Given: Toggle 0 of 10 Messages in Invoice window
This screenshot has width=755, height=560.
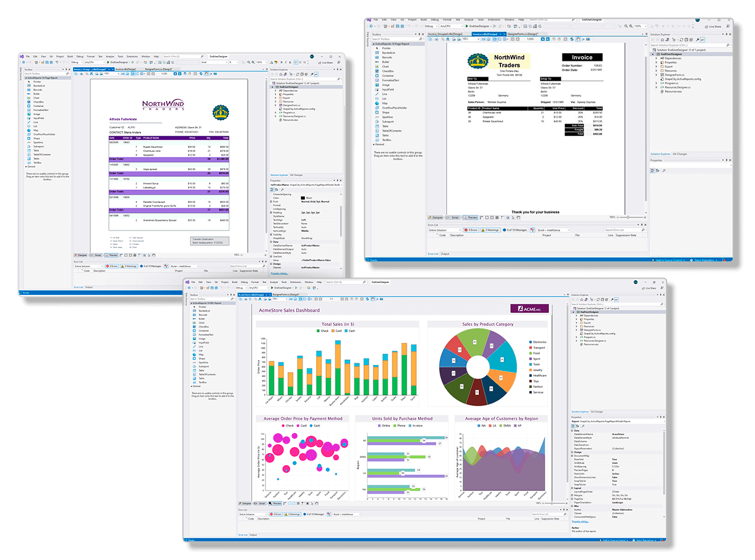Looking at the screenshot, I should [x=516, y=230].
